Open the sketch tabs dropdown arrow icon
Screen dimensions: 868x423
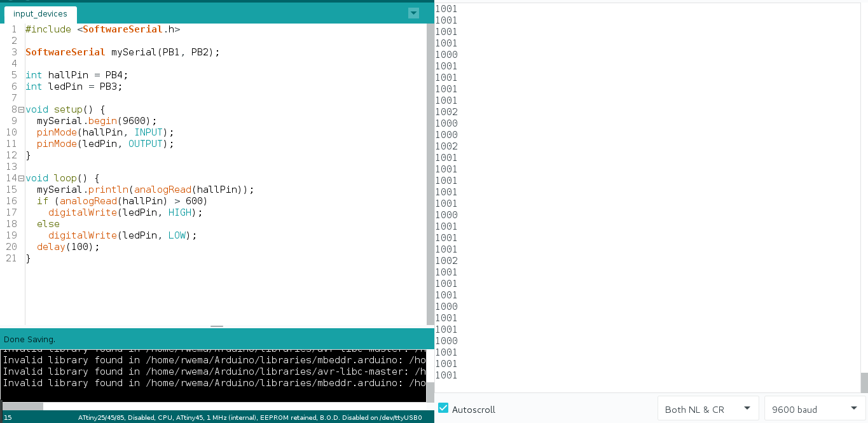[x=413, y=13]
